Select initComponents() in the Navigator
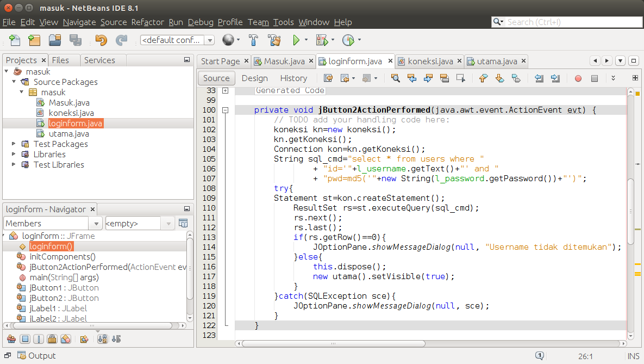Screen dimensions: 644x364 pyautogui.click(x=62, y=257)
